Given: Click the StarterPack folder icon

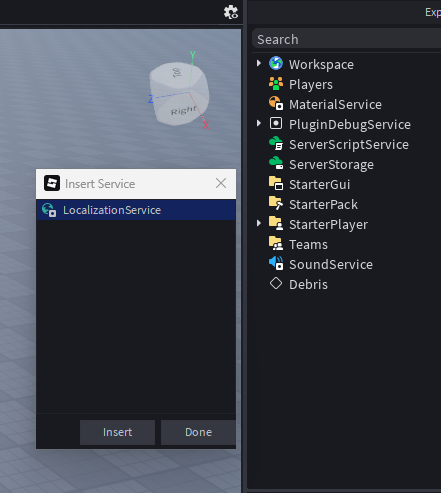Looking at the screenshot, I should tap(276, 203).
